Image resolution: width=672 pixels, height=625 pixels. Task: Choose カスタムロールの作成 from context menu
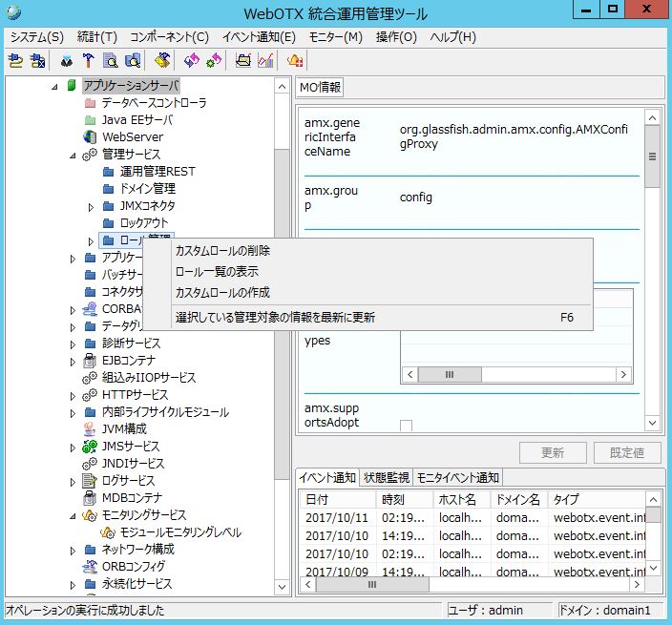pos(222,292)
